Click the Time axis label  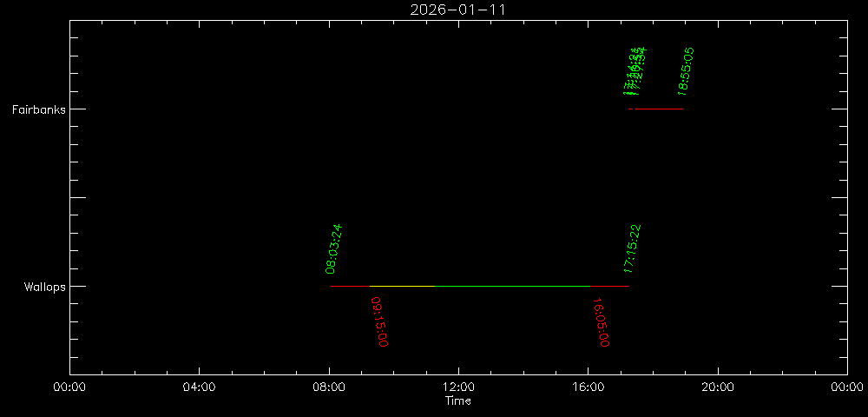point(458,401)
